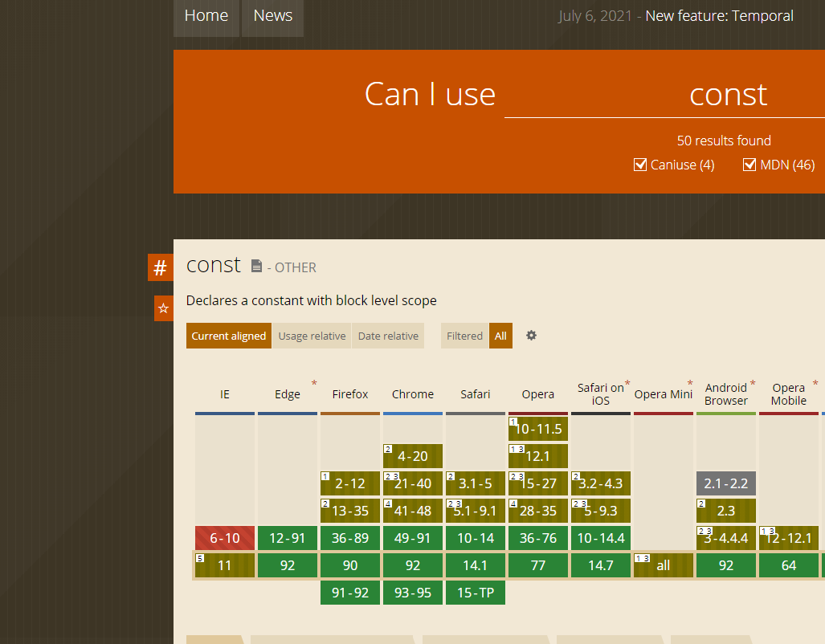Select Current aligned view
The width and height of the screenshot is (825, 644).
pyautogui.click(x=229, y=336)
